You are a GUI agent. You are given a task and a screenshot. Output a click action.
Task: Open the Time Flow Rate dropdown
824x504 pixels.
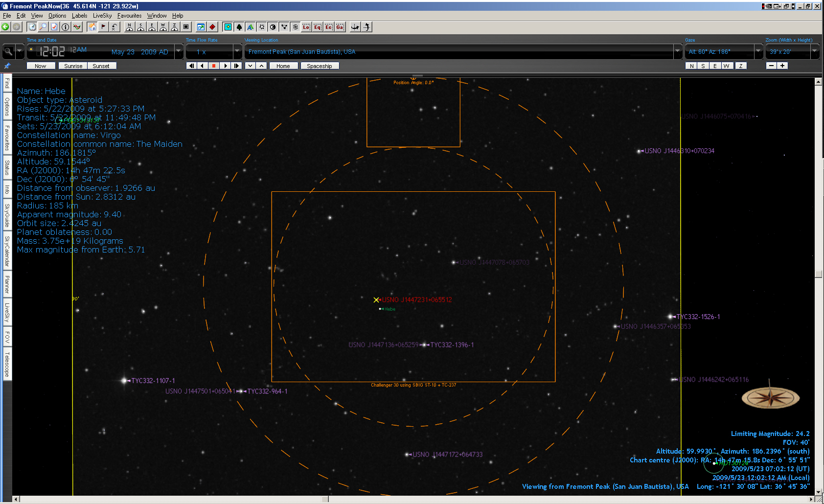point(237,51)
